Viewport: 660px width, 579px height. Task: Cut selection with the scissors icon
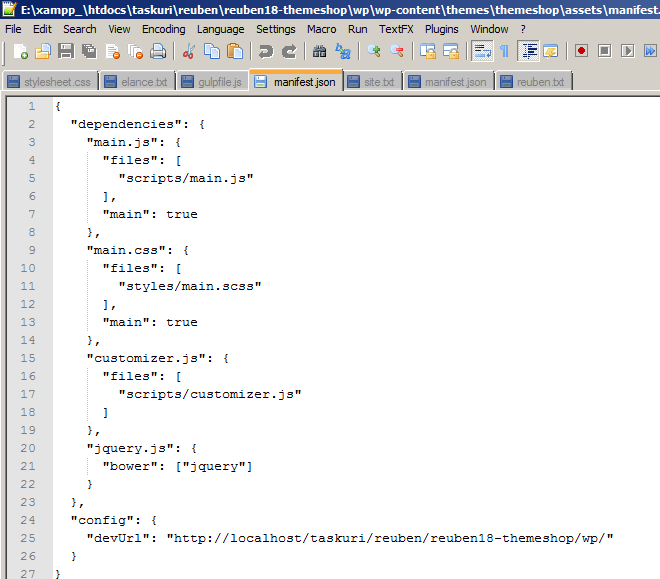pyautogui.click(x=189, y=51)
